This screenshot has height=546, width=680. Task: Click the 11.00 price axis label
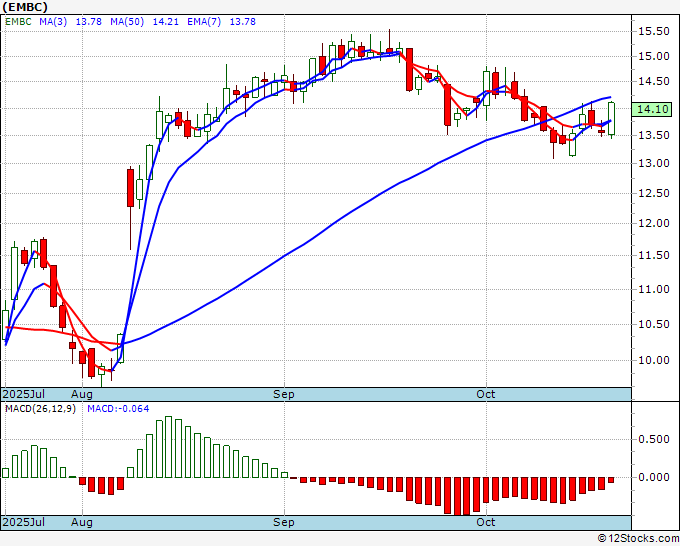click(x=654, y=289)
